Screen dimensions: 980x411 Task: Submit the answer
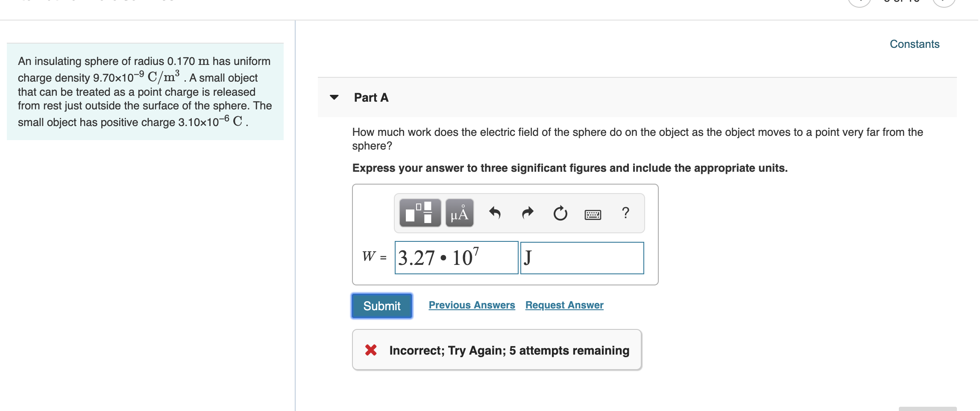coord(382,306)
